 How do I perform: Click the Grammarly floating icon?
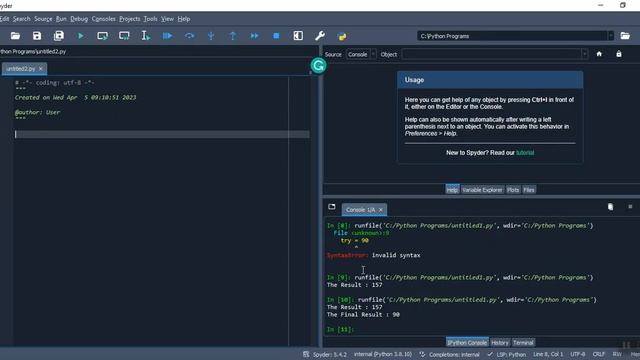coord(318,65)
